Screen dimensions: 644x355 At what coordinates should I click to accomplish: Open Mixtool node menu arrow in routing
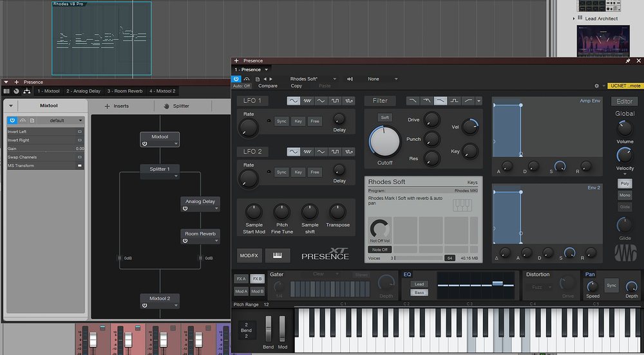pos(176,144)
